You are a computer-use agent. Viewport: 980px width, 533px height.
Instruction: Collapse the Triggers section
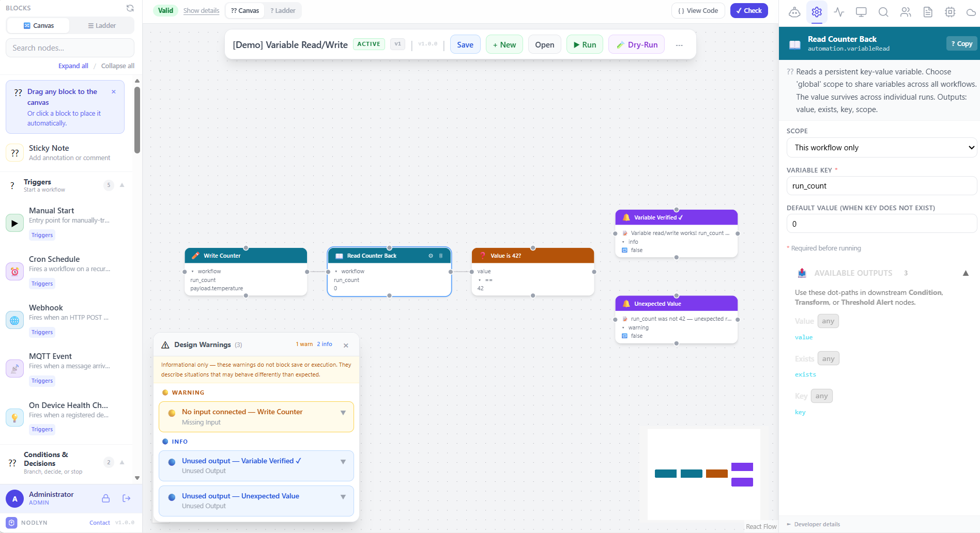(x=122, y=185)
